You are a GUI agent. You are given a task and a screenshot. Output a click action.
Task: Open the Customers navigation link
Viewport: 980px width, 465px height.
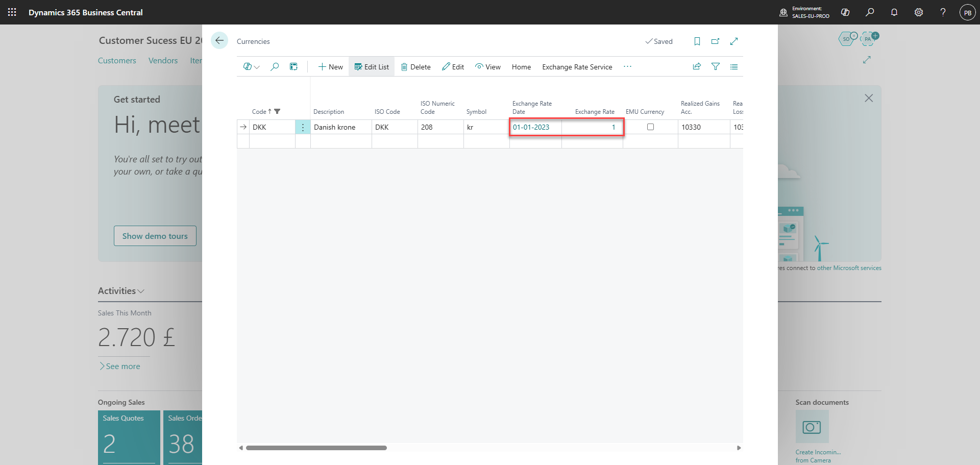[117, 61]
